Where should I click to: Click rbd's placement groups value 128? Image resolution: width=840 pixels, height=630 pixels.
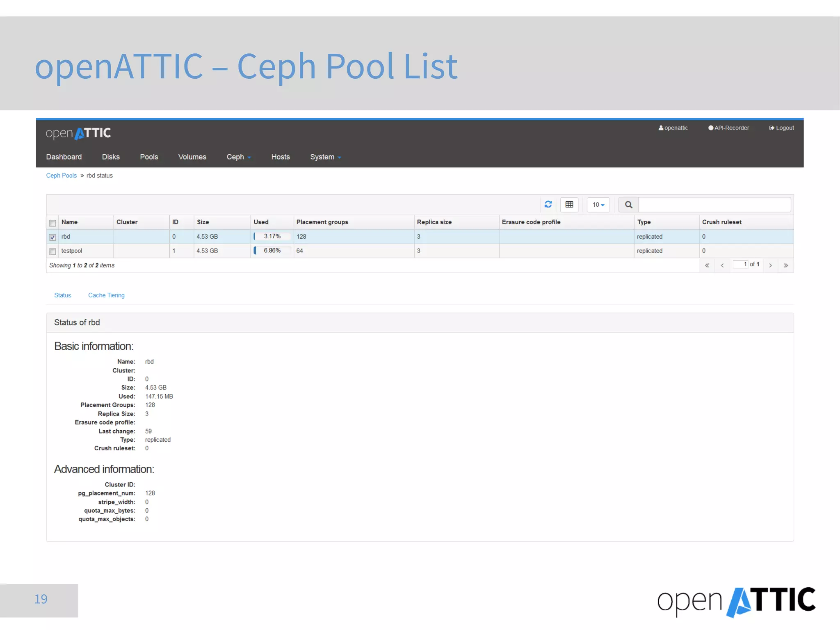(x=301, y=237)
